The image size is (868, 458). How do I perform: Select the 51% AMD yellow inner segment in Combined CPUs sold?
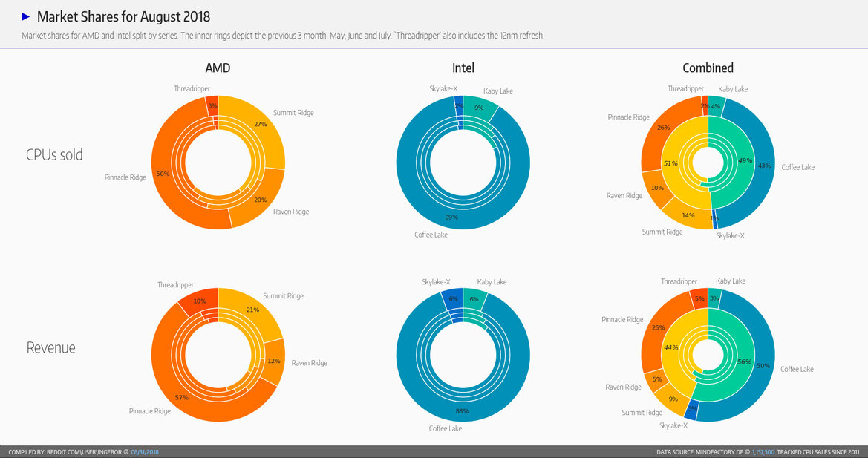(670, 164)
